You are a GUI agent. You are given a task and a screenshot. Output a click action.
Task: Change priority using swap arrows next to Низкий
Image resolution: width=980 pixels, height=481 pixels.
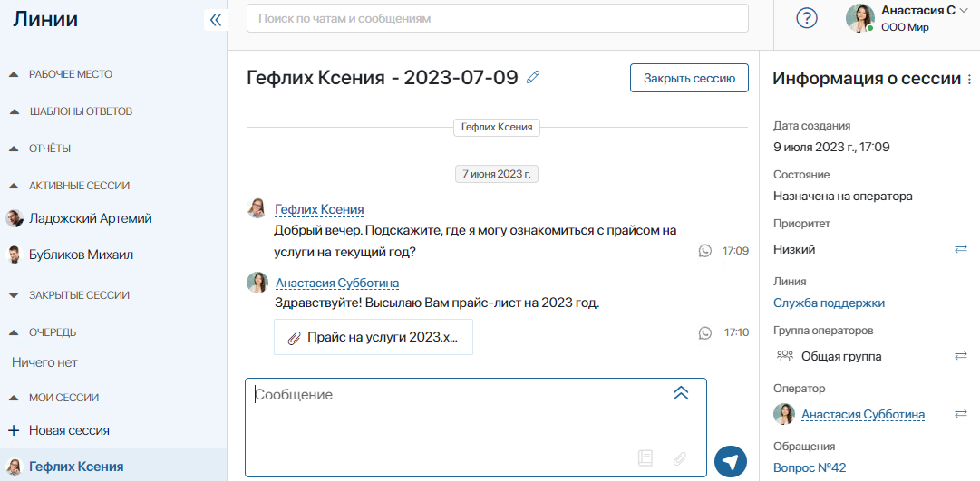961,249
